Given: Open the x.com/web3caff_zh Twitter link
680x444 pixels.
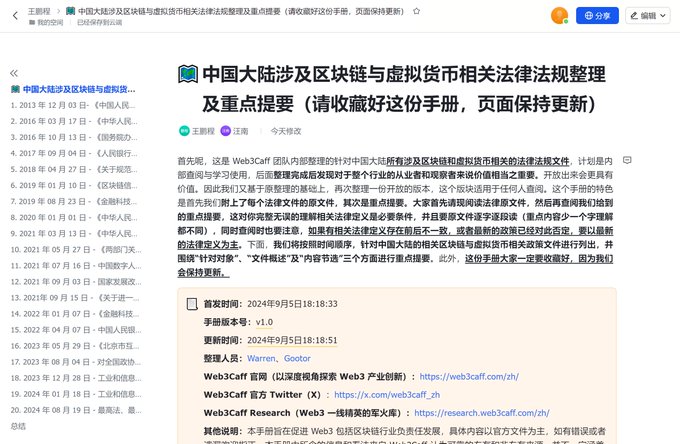Looking at the screenshot, I should (x=387, y=395).
